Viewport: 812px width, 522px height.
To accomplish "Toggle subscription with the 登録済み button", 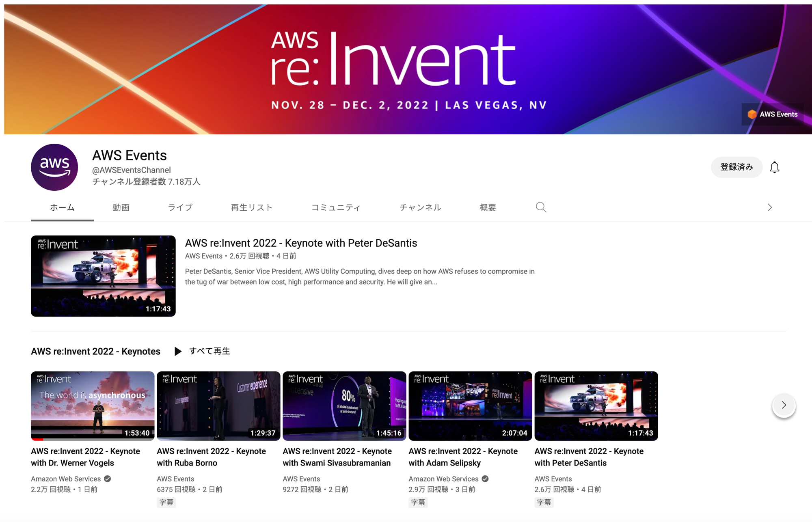I will pyautogui.click(x=736, y=167).
